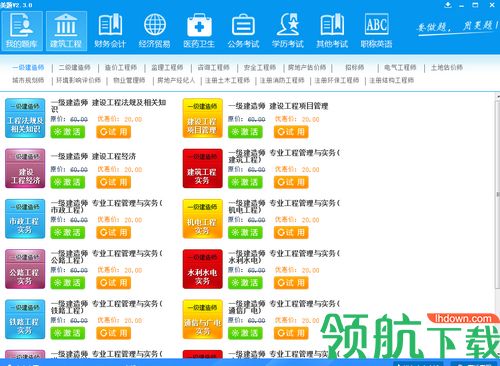Click the download arrow icon in title bar
This screenshot has width=500, height=366.
448,5
